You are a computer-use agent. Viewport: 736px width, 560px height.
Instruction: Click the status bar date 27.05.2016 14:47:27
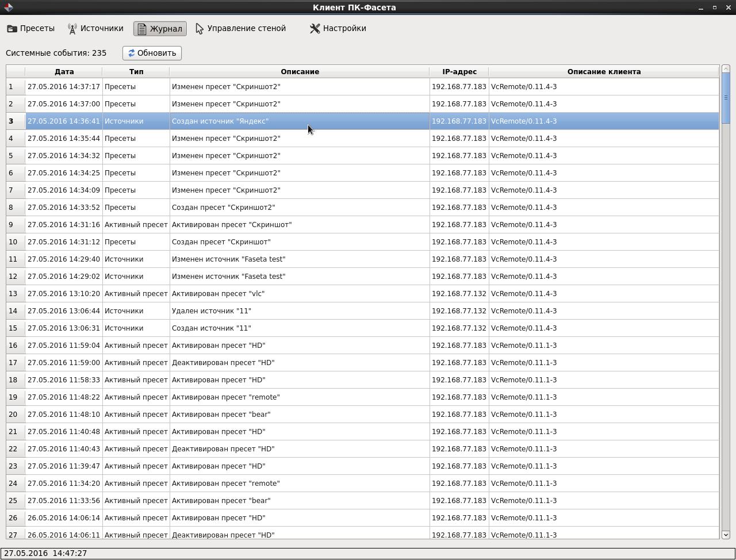click(45, 553)
